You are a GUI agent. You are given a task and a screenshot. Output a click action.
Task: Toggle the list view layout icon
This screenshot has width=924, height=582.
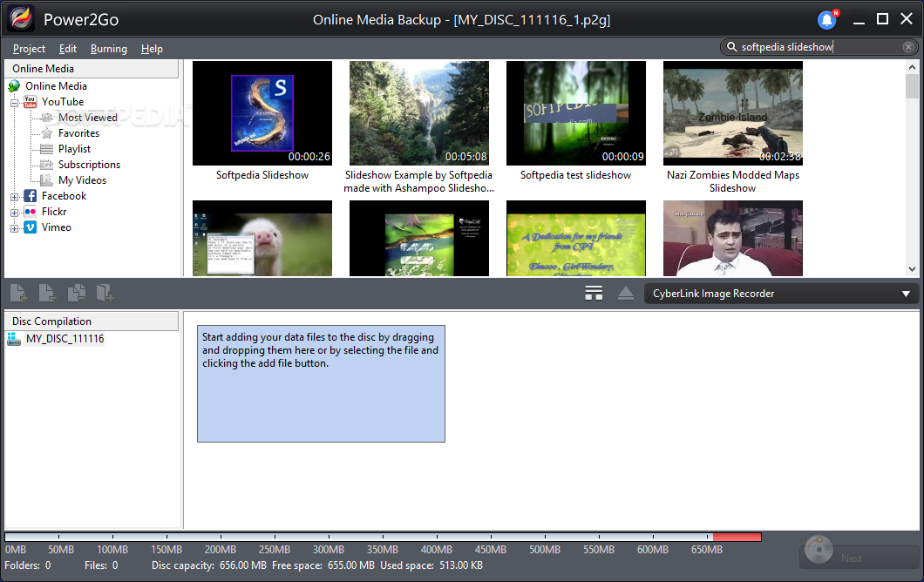594,293
